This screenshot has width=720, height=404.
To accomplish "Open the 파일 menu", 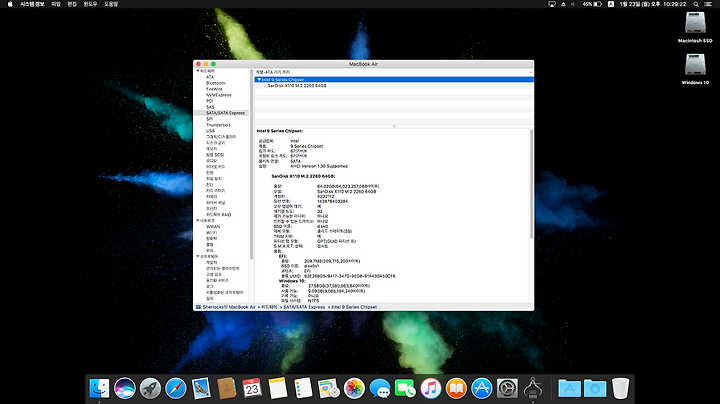I will 56,4.
